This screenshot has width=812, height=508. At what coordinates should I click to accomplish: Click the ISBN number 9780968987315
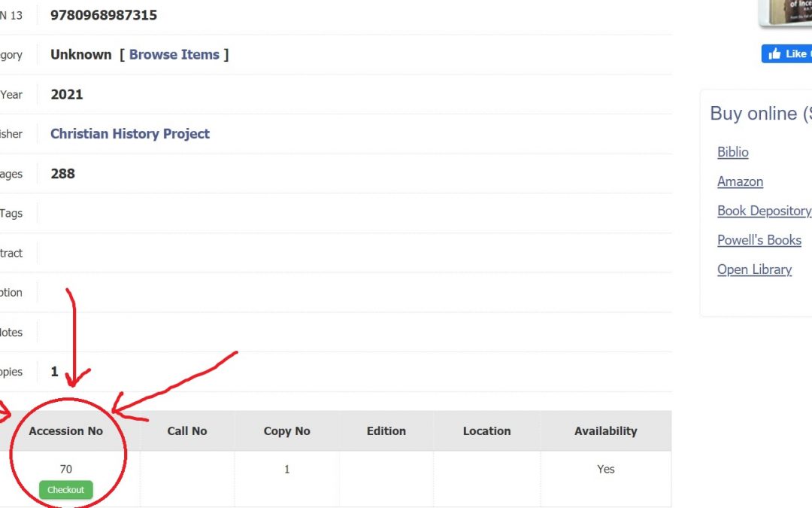point(104,15)
